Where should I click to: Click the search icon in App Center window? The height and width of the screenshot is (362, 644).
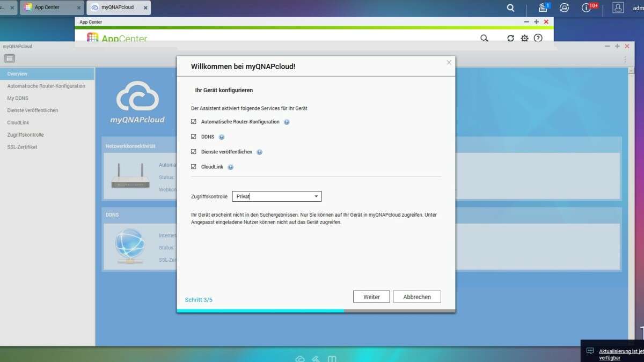coord(484,38)
